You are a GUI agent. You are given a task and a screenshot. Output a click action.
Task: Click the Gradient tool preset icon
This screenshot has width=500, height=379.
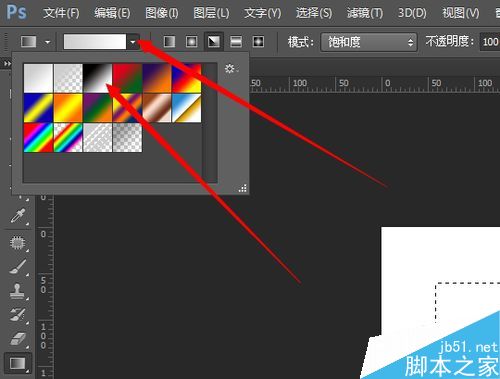[x=29, y=42]
